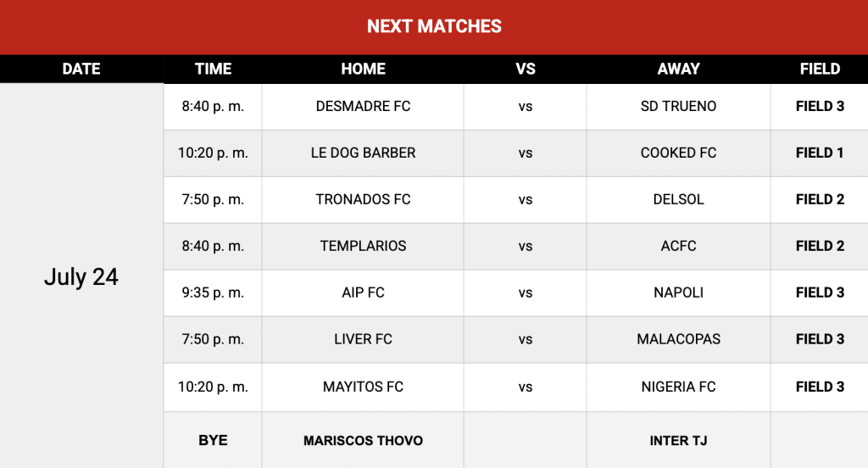
Task: Click the NEXT MATCHES banner title
Action: pos(434,26)
